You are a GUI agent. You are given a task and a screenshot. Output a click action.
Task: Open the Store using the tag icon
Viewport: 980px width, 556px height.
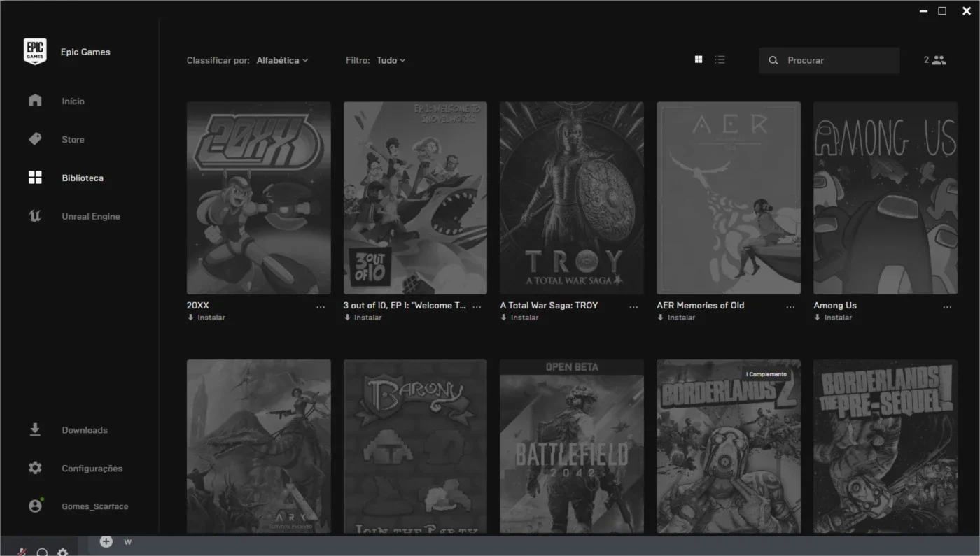(x=35, y=139)
